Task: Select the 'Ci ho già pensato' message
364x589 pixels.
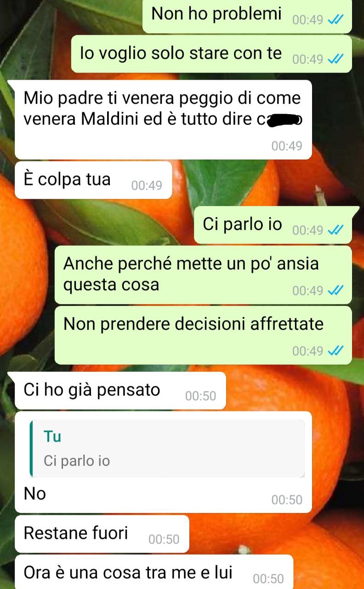Action: pyautogui.click(x=120, y=391)
